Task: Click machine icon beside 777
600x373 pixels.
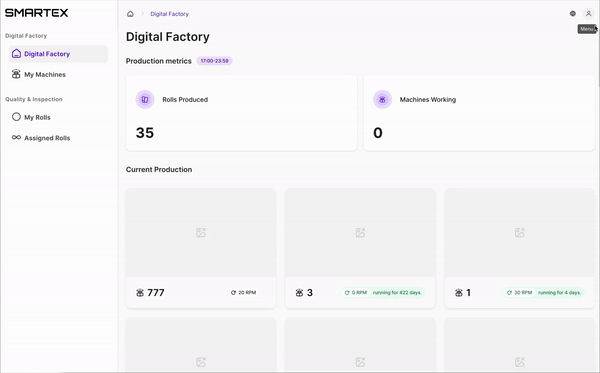Action: [140, 293]
